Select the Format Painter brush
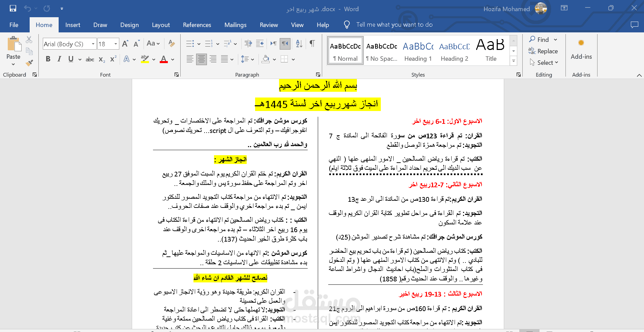 click(x=29, y=63)
